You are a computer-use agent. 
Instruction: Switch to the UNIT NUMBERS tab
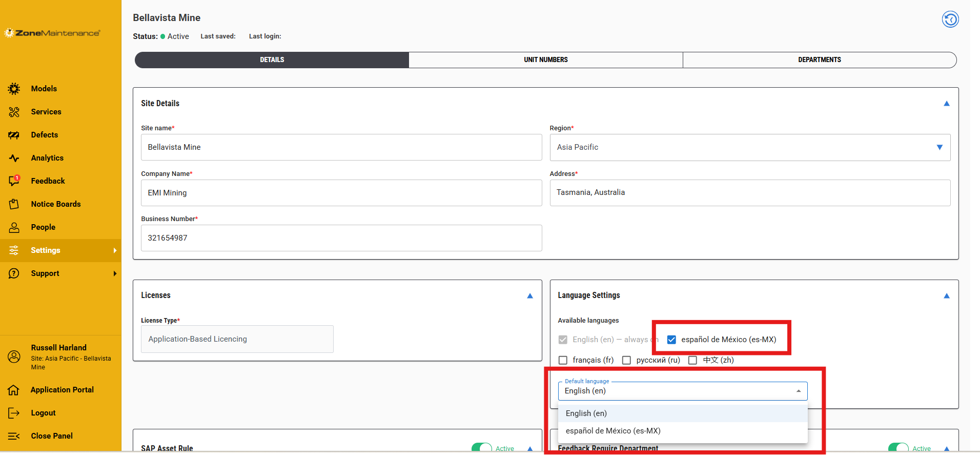point(546,60)
